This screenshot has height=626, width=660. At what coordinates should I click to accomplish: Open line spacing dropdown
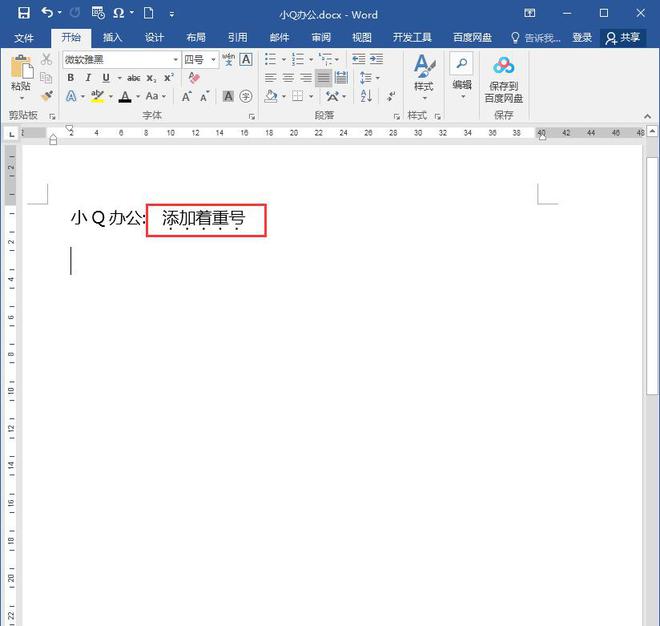(x=369, y=78)
